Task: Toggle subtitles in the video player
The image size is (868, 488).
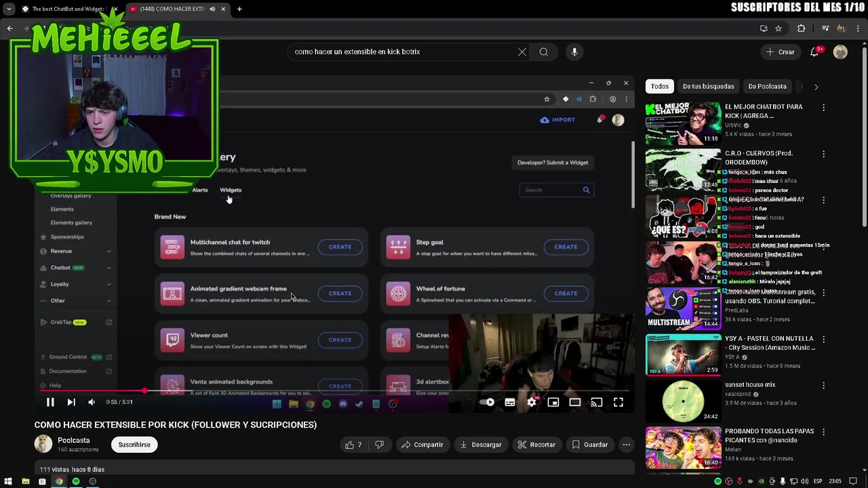Action: pyautogui.click(x=510, y=402)
